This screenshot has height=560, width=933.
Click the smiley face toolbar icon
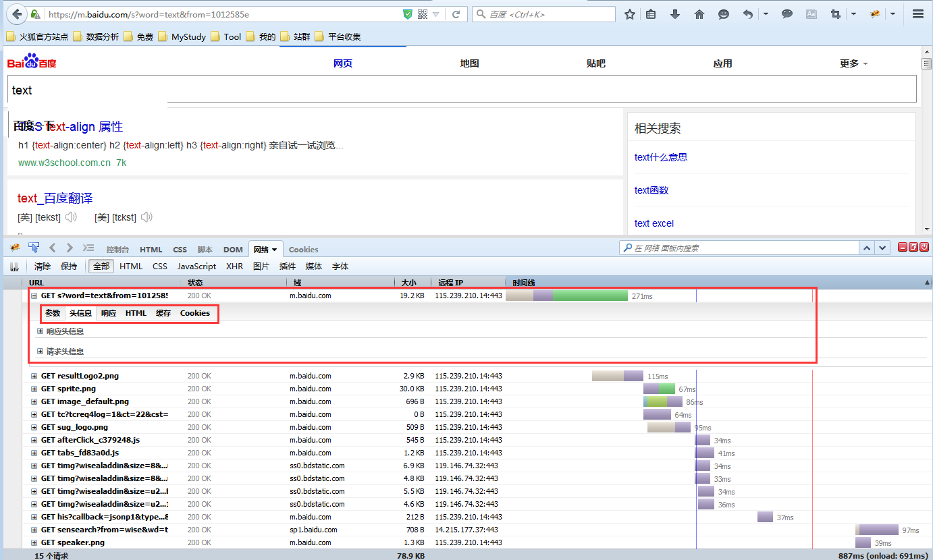(724, 14)
